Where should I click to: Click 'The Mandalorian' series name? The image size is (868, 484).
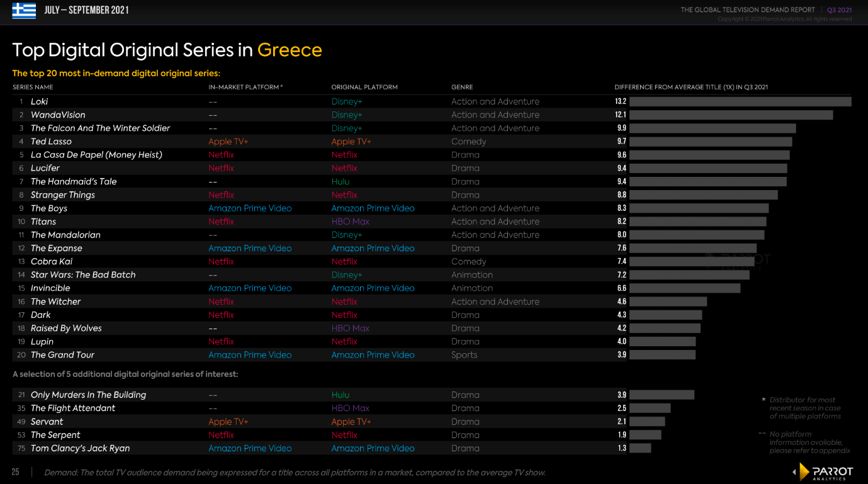point(65,235)
